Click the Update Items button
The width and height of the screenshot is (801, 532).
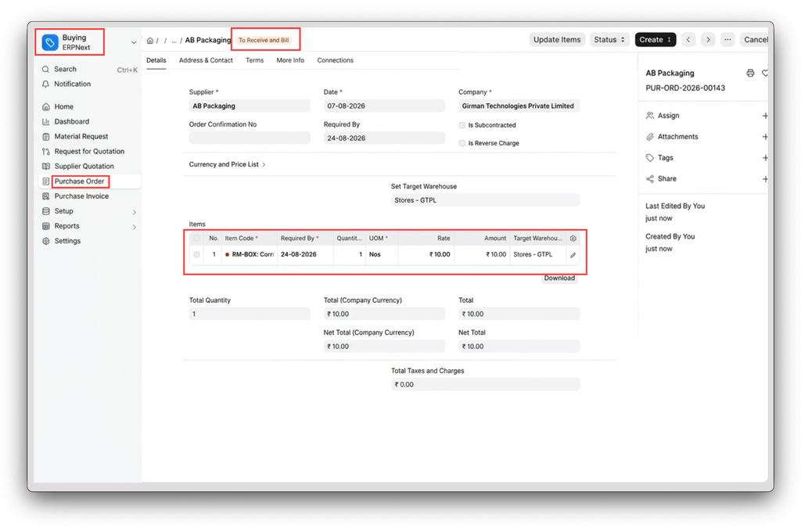click(557, 39)
